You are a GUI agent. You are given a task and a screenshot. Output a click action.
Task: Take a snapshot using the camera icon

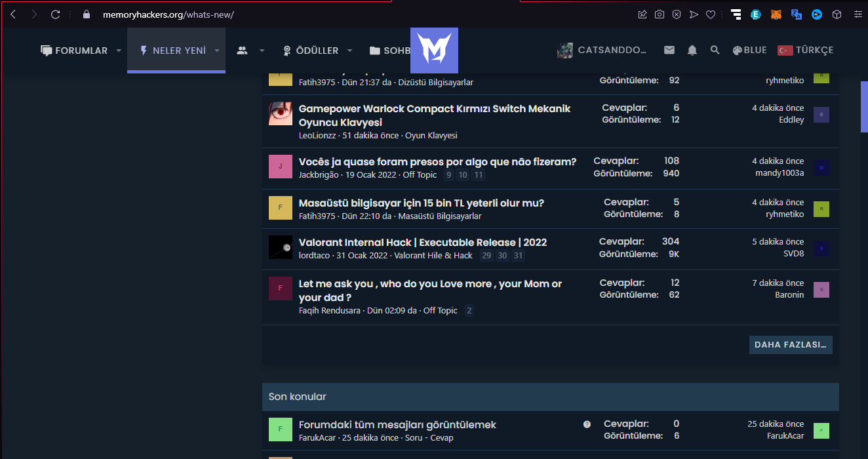coord(660,14)
